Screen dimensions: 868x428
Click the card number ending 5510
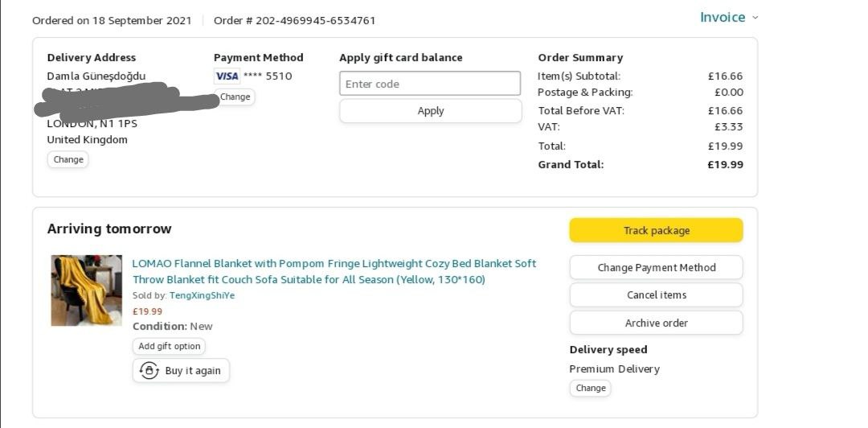pyautogui.click(x=268, y=76)
